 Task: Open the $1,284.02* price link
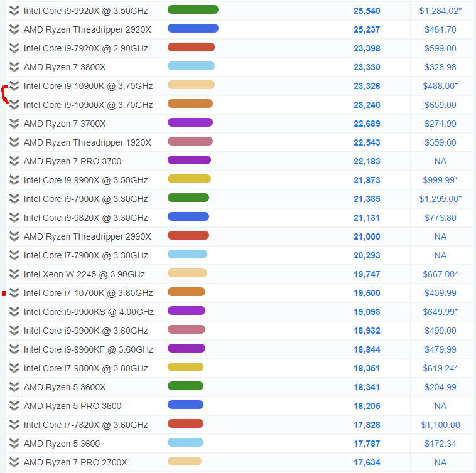(x=440, y=11)
